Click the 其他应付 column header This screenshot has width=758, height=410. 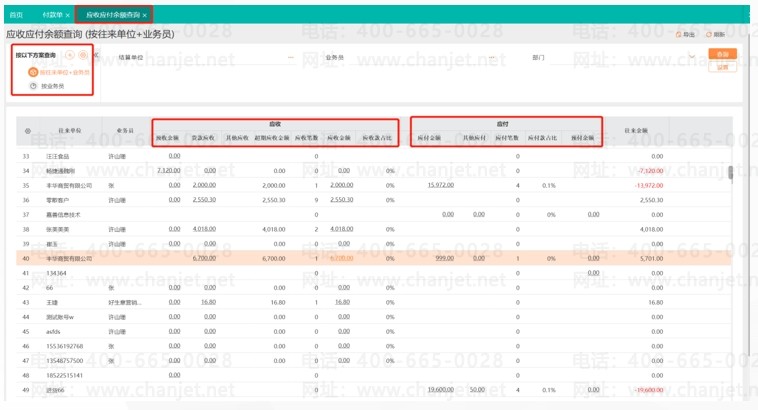coord(474,138)
